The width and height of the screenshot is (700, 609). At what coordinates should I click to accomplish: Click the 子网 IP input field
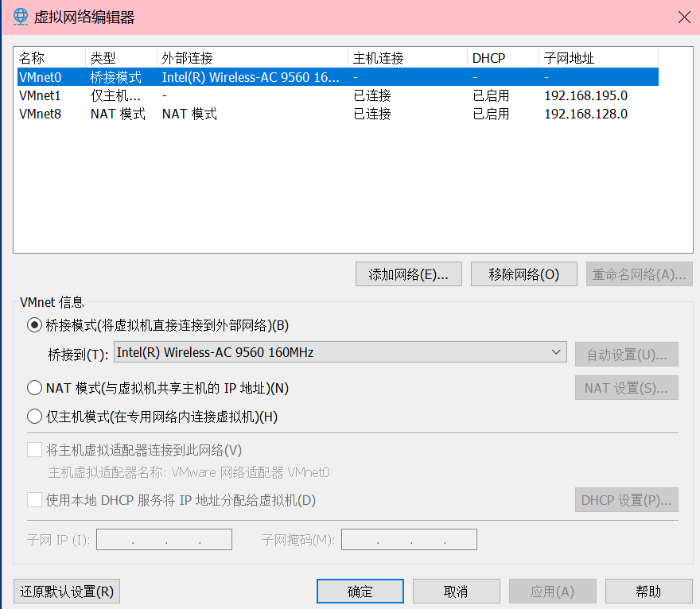[x=163, y=539]
